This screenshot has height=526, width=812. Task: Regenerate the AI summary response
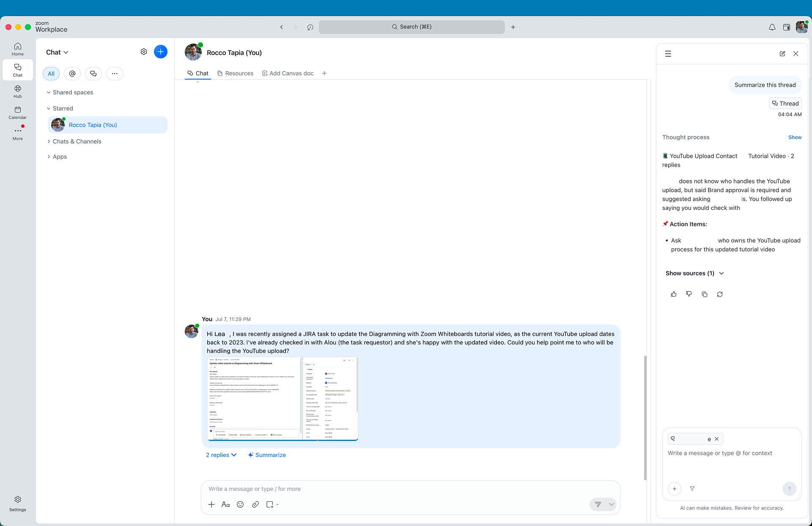720,294
